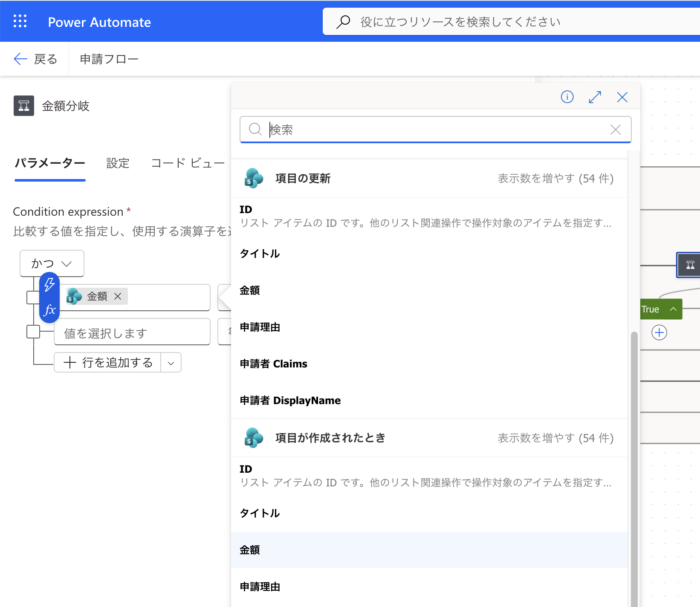Collapse the True branch

[673, 309]
